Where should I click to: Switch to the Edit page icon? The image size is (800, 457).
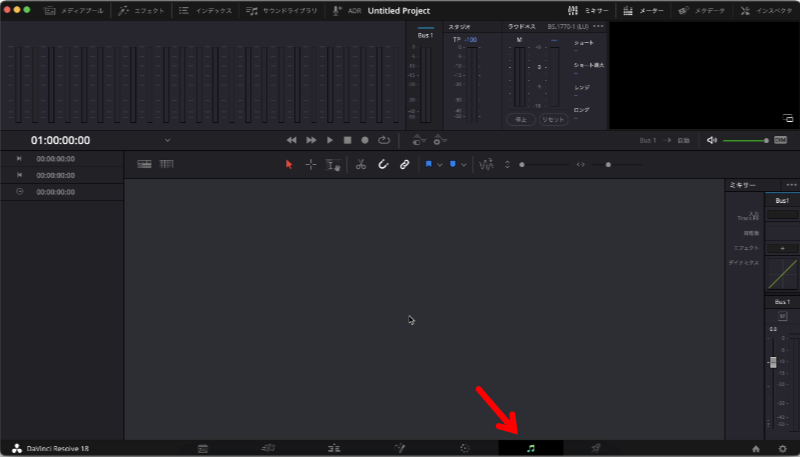(334, 448)
